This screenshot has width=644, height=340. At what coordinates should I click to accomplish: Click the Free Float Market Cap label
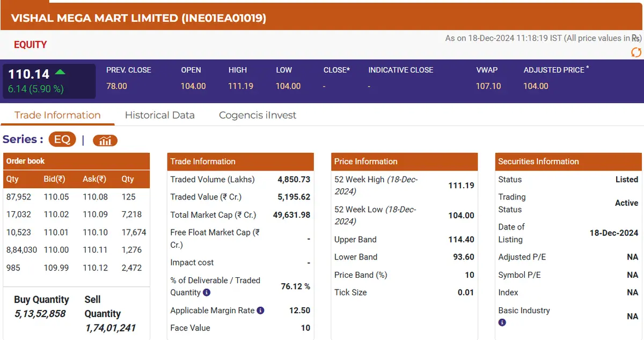point(215,239)
